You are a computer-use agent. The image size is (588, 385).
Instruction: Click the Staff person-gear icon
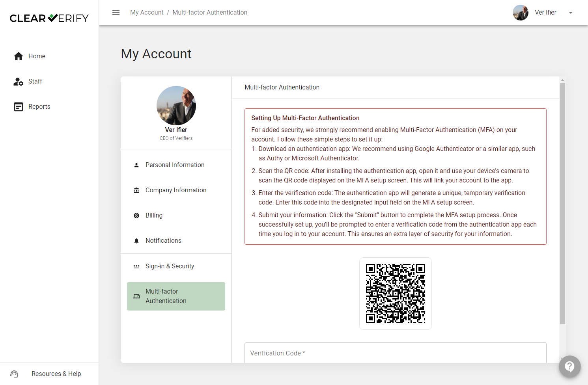point(19,82)
